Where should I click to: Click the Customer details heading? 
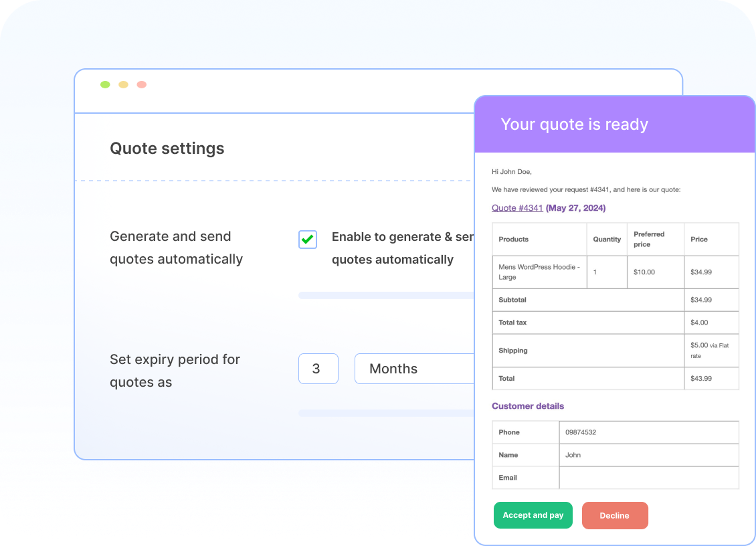pyautogui.click(x=529, y=406)
